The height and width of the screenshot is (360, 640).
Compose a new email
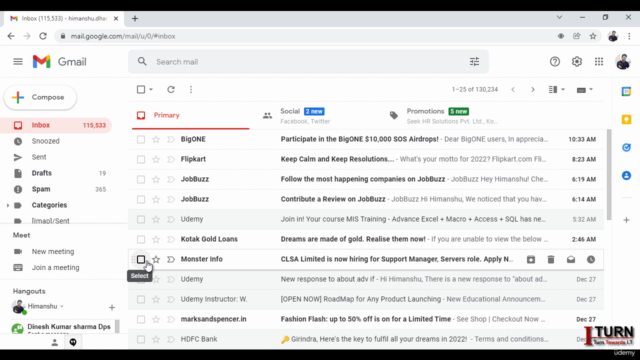(x=40, y=97)
